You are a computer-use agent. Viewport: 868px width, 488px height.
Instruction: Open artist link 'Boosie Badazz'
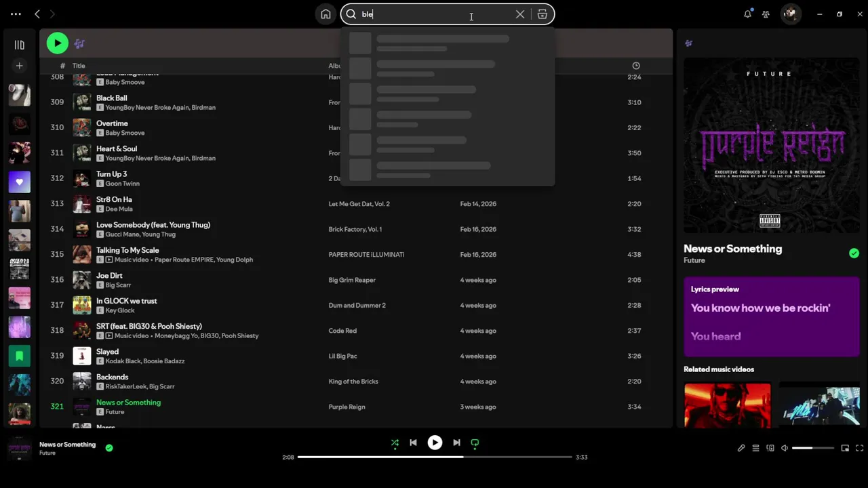pyautogui.click(x=164, y=361)
